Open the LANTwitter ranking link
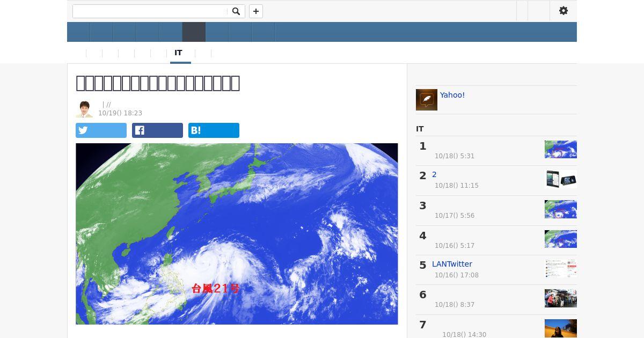 pyautogui.click(x=452, y=264)
